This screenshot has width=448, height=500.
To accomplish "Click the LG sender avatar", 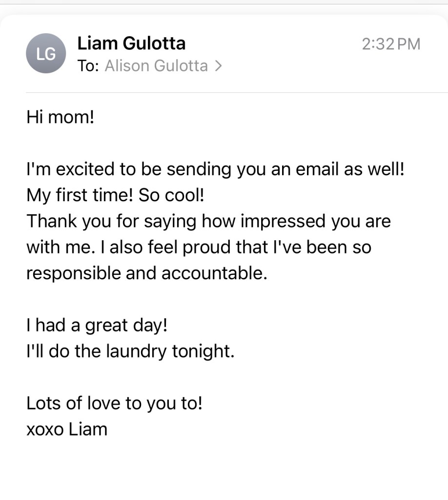I will pos(46,53).
